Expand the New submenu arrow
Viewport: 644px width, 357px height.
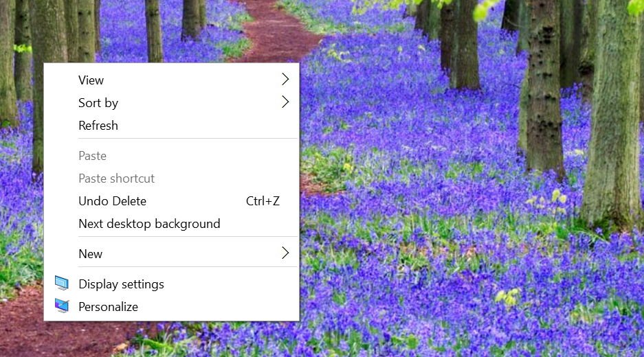(285, 253)
